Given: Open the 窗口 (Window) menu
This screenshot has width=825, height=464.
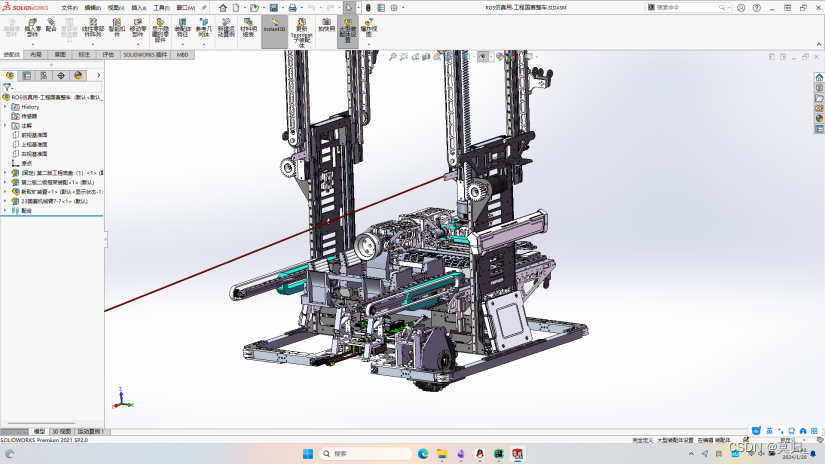Looking at the screenshot, I should (185, 8).
